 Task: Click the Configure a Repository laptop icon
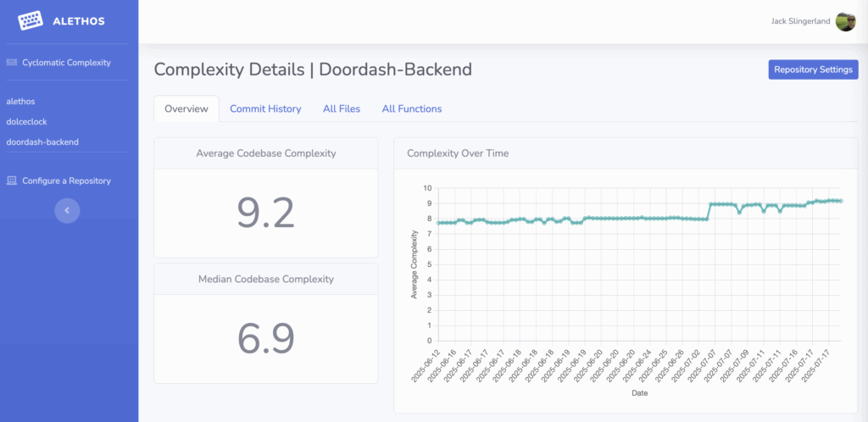click(12, 180)
